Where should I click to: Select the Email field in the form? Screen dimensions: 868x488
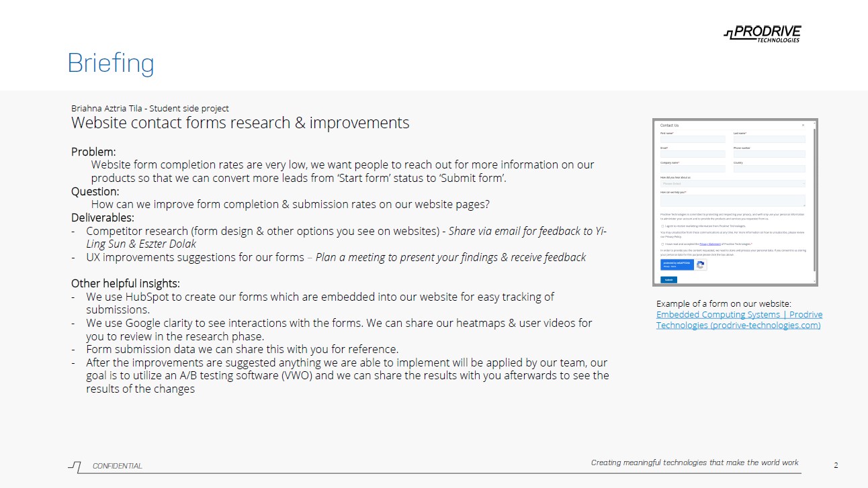point(693,154)
